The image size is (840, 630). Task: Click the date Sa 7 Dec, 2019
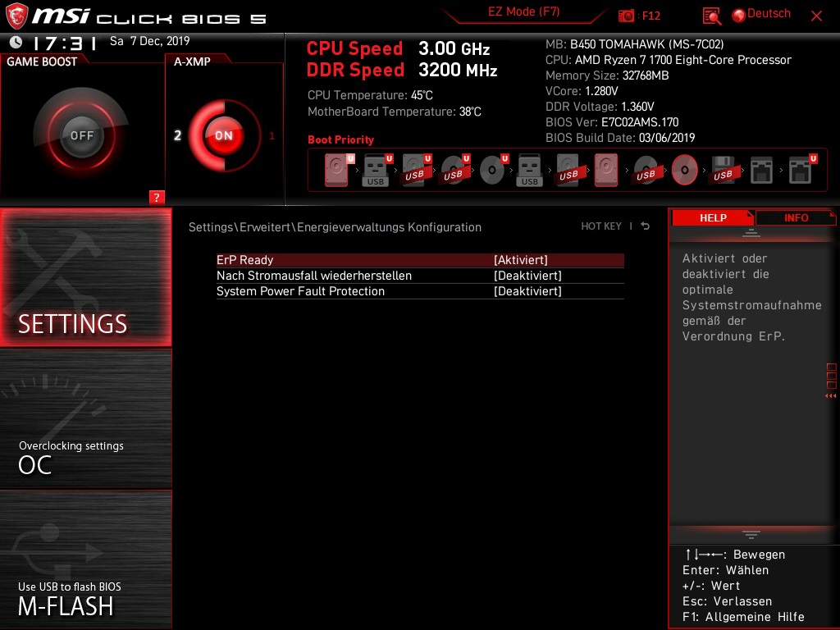point(149,41)
